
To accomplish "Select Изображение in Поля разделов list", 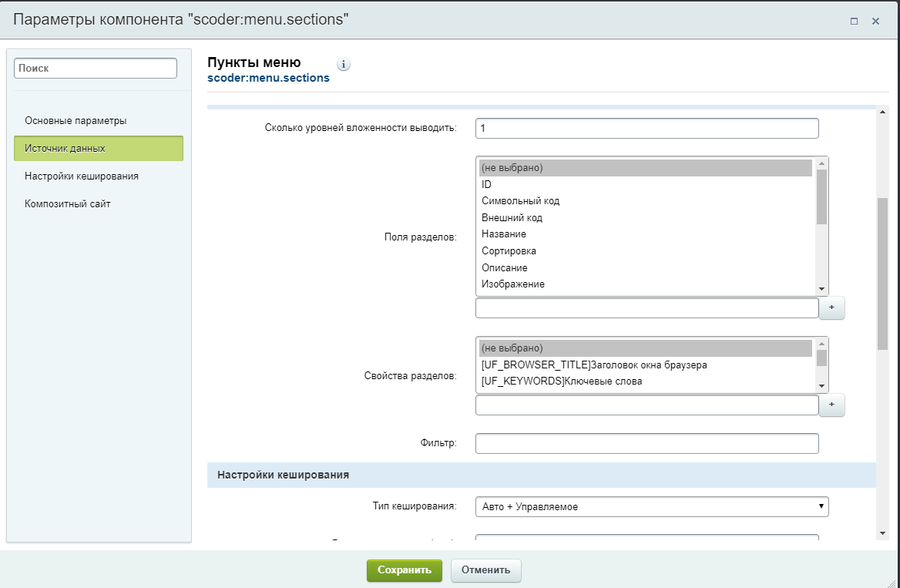I will (513, 284).
